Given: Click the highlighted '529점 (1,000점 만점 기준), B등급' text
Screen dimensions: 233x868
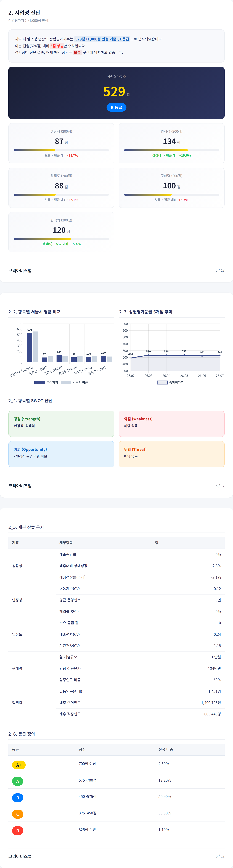Looking at the screenshot, I should (x=102, y=39).
